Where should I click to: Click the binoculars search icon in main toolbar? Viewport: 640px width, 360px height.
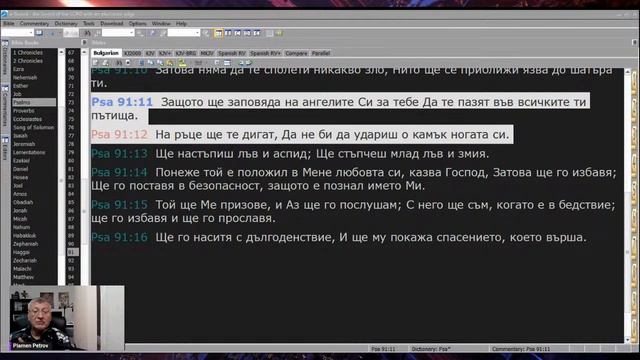87,33
